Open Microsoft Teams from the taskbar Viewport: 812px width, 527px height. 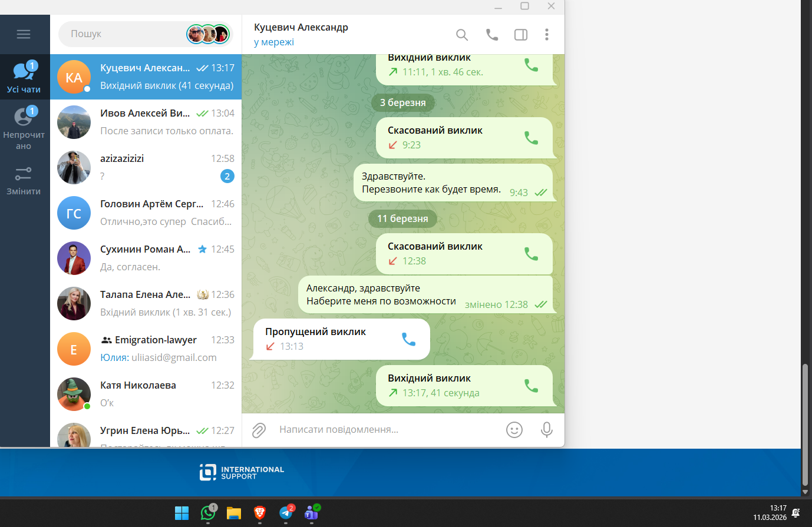(x=312, y=513)
